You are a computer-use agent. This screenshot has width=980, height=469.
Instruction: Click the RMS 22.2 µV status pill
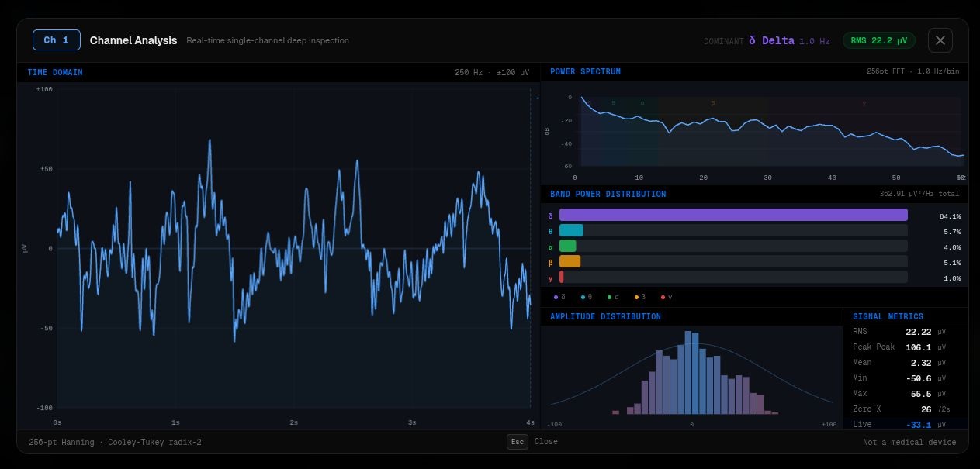(x=878, y=40)
